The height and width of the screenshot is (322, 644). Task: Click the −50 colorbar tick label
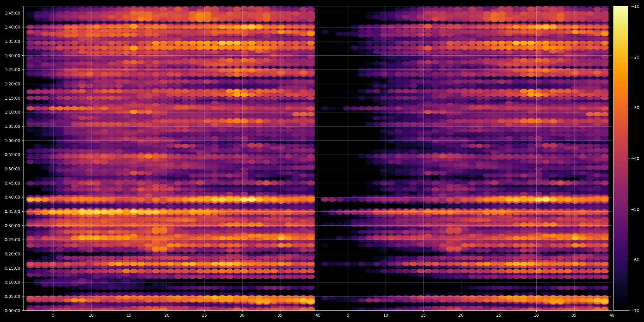coord(635,209)
